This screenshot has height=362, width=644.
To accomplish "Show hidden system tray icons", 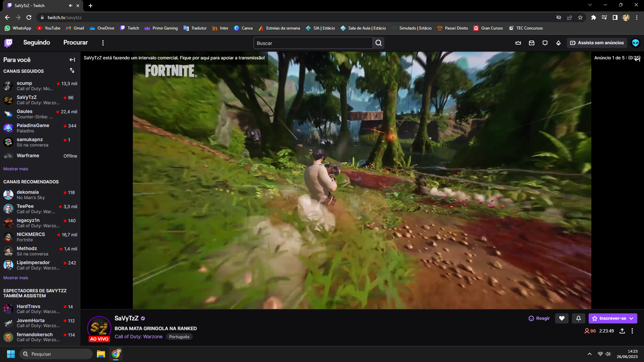I will pos(589,354).
